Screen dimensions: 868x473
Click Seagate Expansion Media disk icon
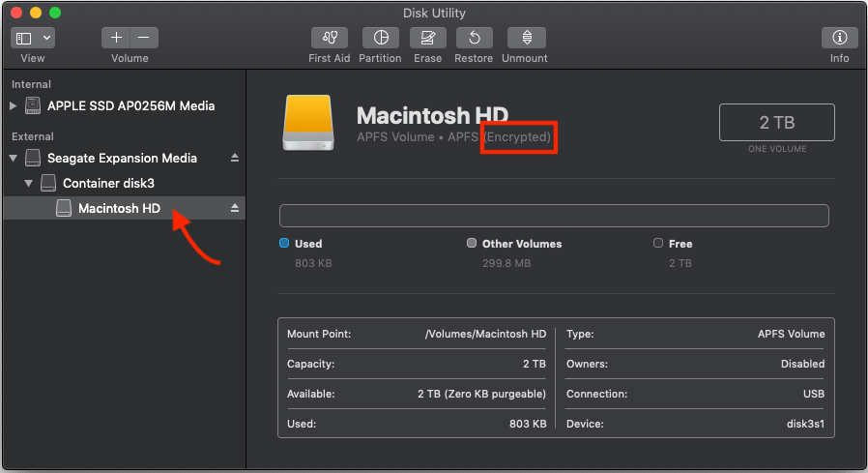tap(33, 158)
